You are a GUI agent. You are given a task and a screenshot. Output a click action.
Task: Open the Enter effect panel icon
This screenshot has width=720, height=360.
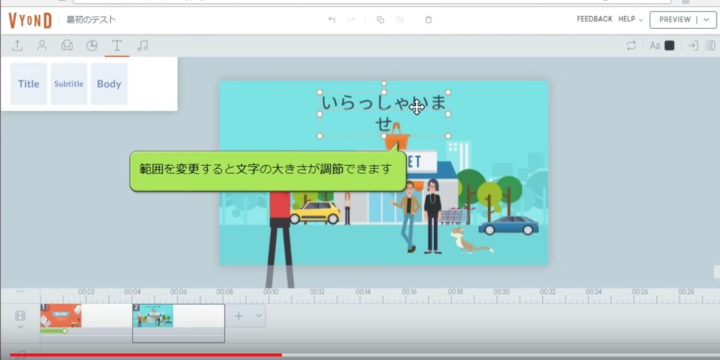[x=693, y=45]
